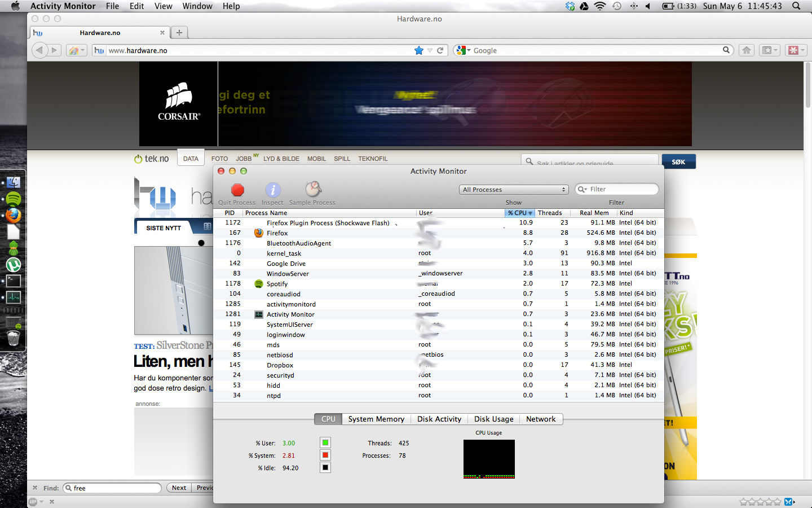Click the Google Drive menu bar icon

click(x=584, y=6)
